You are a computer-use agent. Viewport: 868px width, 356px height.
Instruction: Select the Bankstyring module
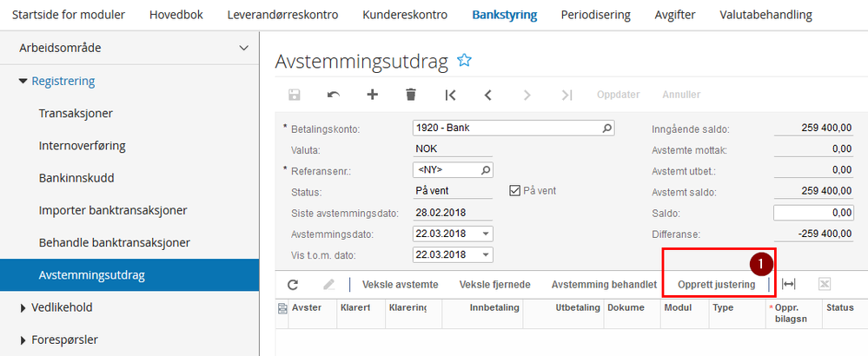pyautogui.click(x=504, y=15)
